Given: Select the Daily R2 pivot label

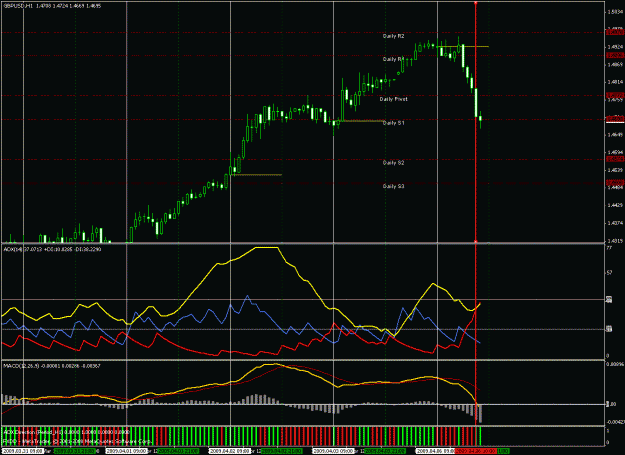Looking at the screenshot, I should click(x=393, y=36).
